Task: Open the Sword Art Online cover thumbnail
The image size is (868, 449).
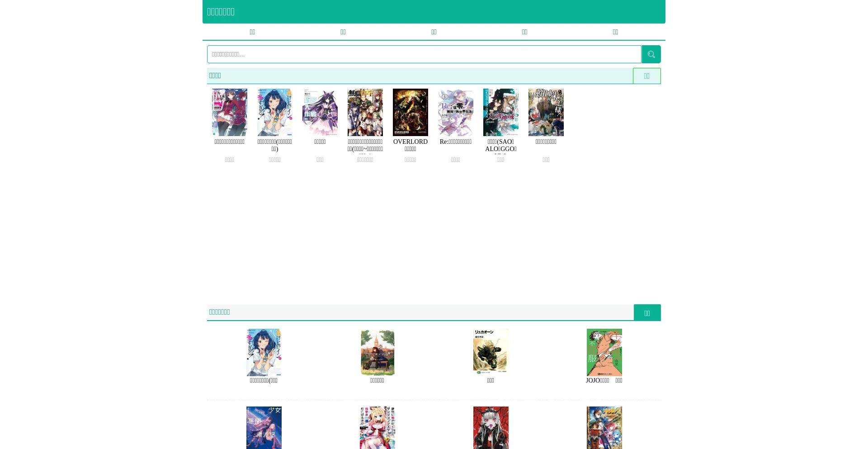Action: pyautogui.click(x=500, y=112)
